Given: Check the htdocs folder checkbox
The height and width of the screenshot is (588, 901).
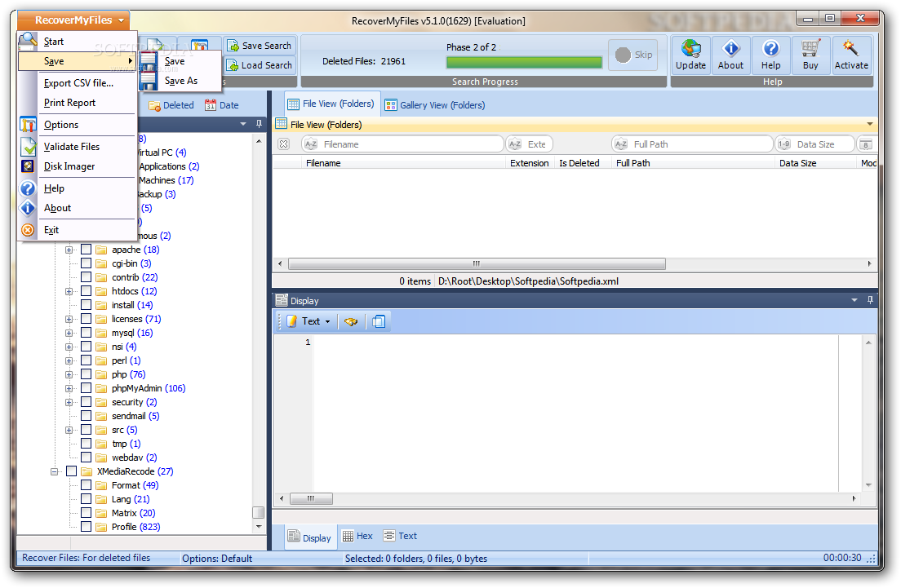Looking at the screenshot, I should (87, 291).
